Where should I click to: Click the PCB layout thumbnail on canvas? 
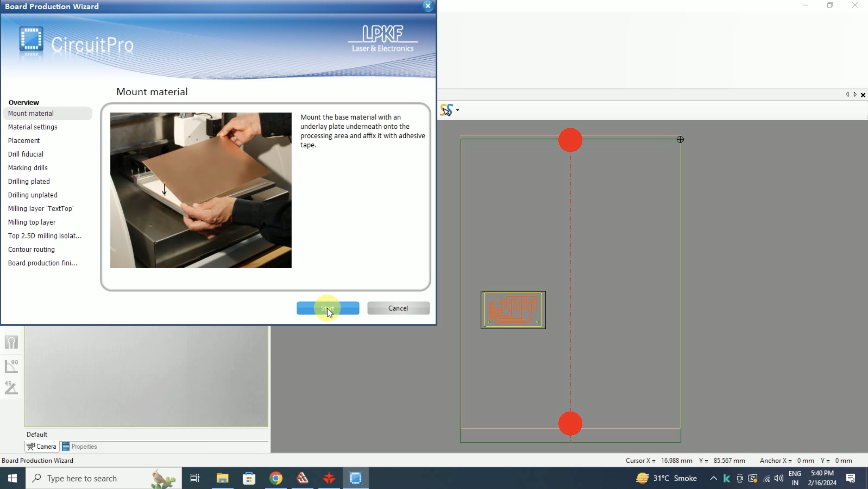[513, 310]
